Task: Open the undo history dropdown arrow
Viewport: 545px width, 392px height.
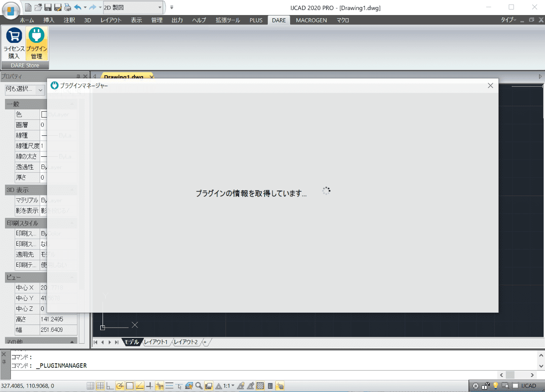Action: pos(85,7)
